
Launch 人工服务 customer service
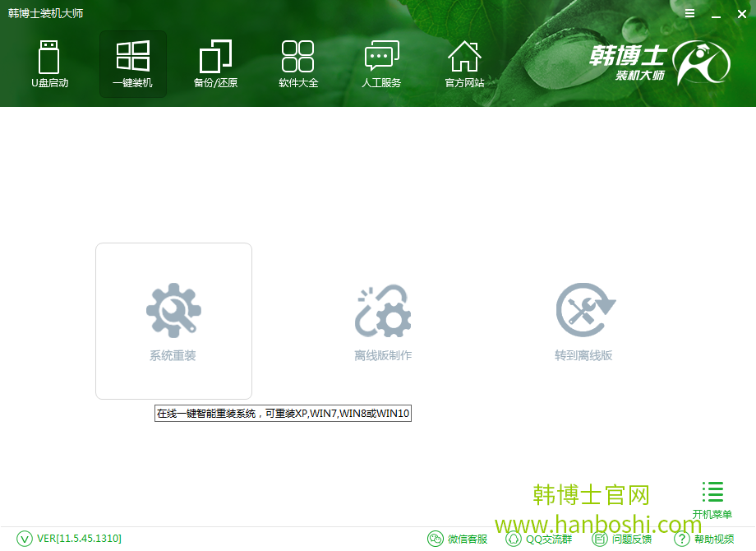click(x=381, y=64)
